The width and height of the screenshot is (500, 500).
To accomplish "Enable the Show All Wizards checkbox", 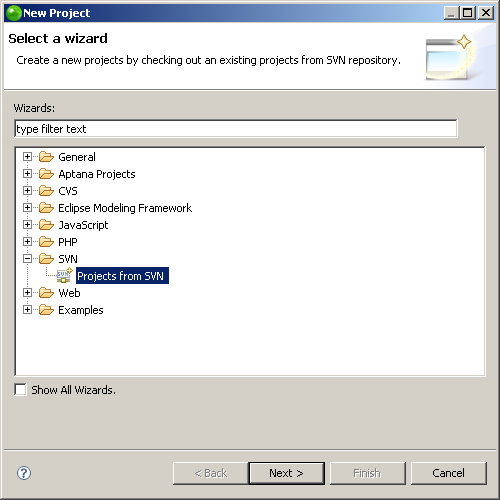I will [20, 389].
